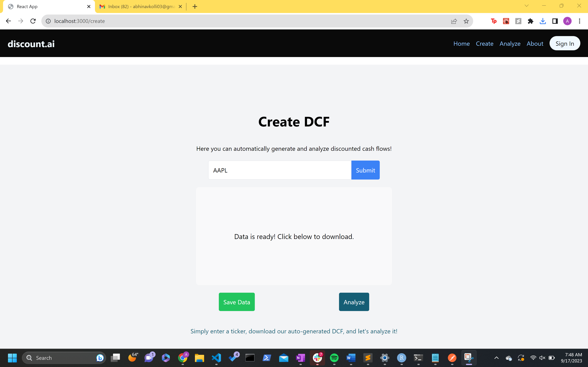Open Visual Studio Code from taskbar
This screenshot has width=588, height=367.
[216, 358]
